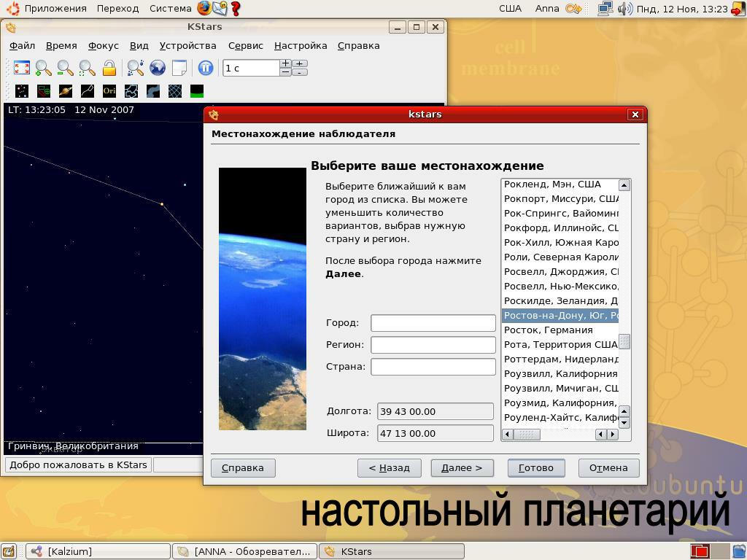Go back with '< Назад' button
Image resolution: width=747 pixels, height=560 pixels.
390,468
